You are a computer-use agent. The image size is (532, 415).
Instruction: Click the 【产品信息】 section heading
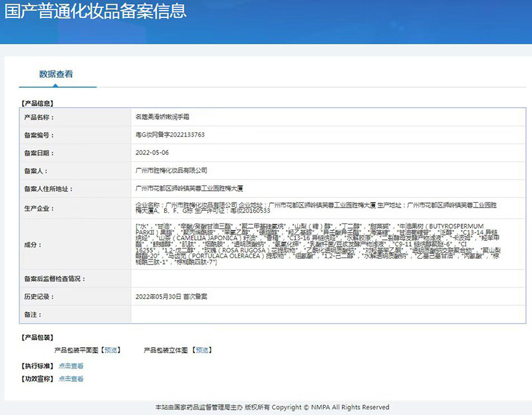pyautogui.click(x=37, y=103)
